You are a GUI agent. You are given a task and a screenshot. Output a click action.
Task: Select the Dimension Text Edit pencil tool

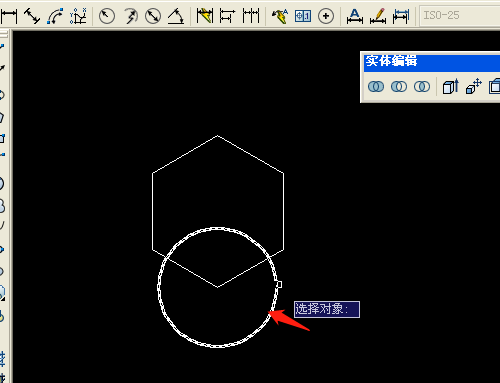[378, 16]
